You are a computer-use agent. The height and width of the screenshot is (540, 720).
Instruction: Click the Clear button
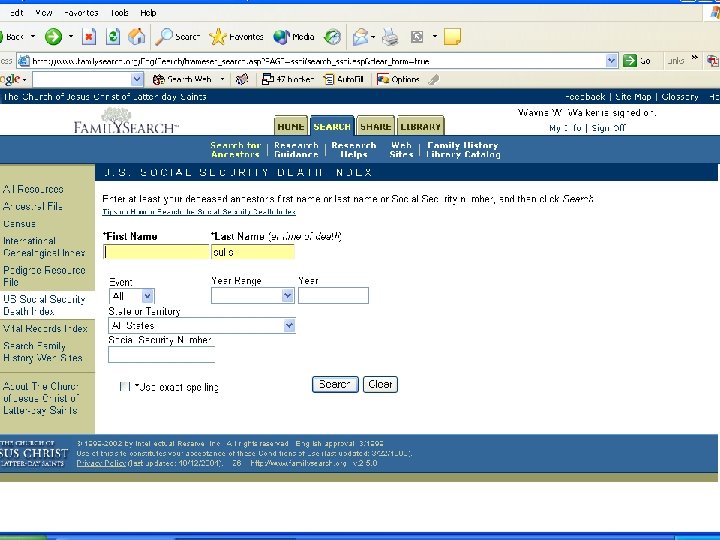(380, 384)
